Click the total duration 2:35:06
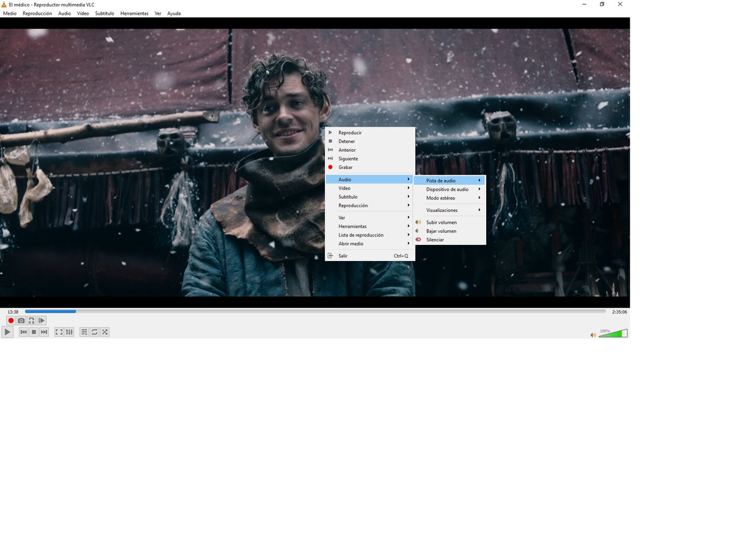The height and width of the screenshot is (558, 756). (620, 312)
